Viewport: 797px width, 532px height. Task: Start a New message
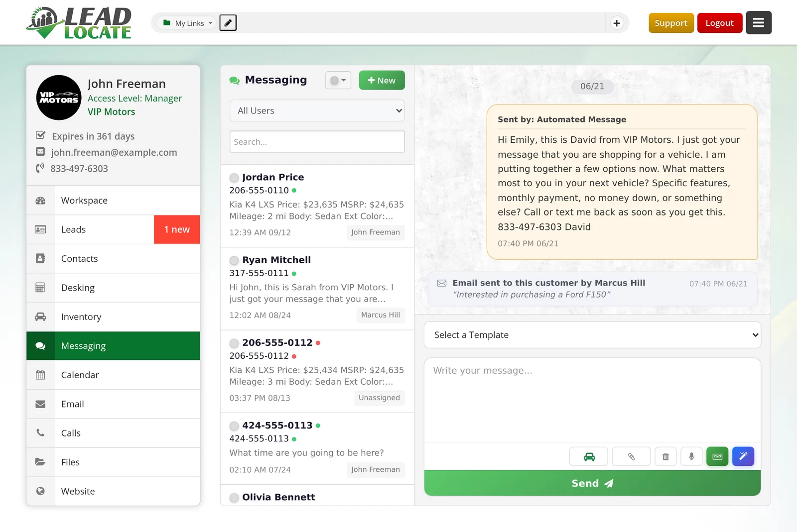[382, 80]
